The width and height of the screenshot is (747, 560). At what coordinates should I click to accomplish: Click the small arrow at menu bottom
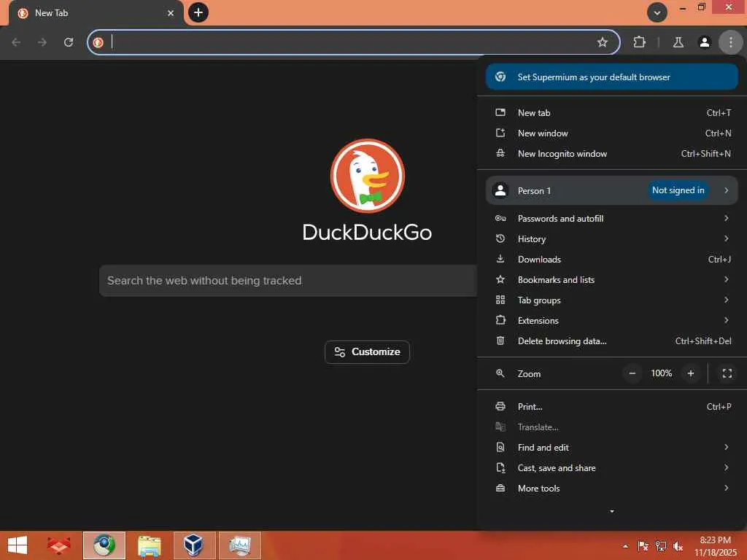click(x=612, y=511)
